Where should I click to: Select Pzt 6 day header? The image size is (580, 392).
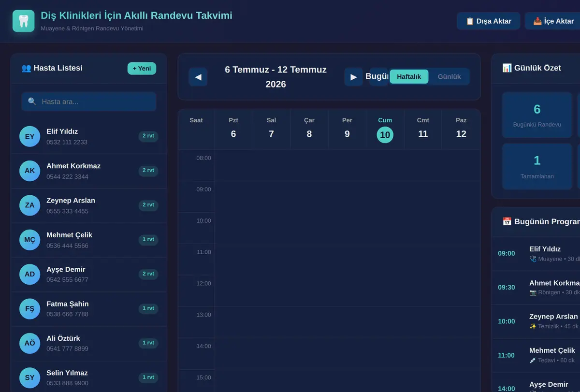[x=233, y=130]
